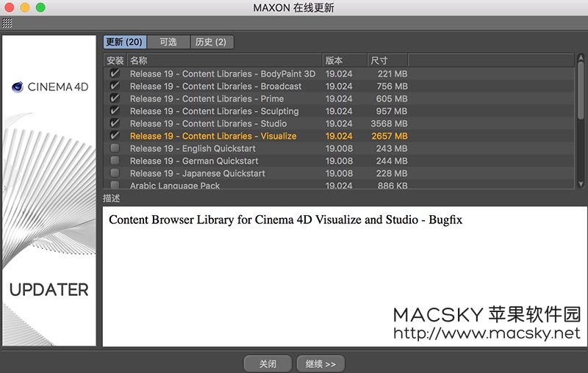
Task: Select highlighted 'Content Libraries - Visualize' row
Action: [x=339, y=136]
